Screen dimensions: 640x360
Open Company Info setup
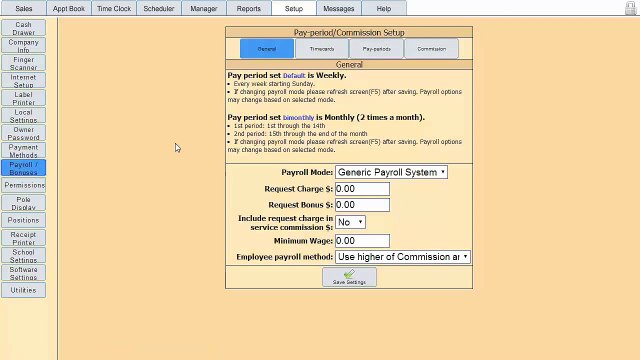click(x=23, y=46)
